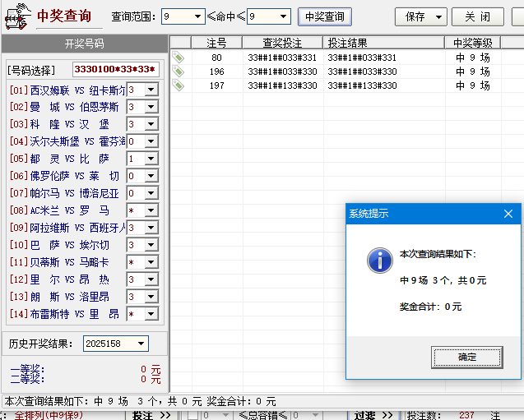Select the row with bet number 196
524x420 pixels.
pyautogui.click(x=329, y=72)
